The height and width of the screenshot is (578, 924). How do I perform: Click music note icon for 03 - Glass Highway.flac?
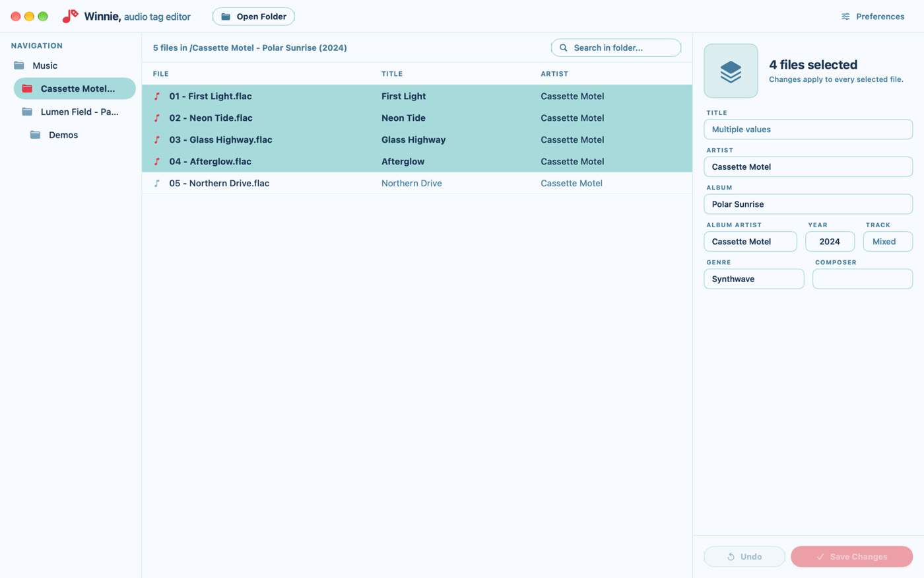pyautogui.click(x=157, y=140)
